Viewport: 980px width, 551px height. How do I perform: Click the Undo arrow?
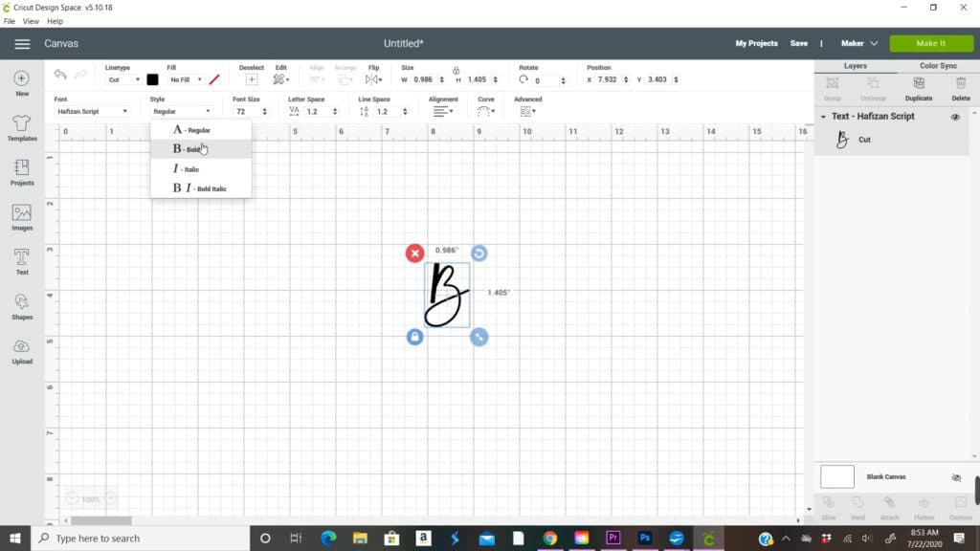[x=60, y=75]
